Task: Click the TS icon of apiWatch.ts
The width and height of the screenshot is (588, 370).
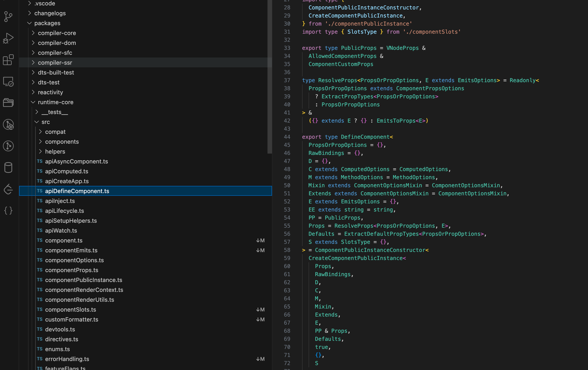Action: 40,230
